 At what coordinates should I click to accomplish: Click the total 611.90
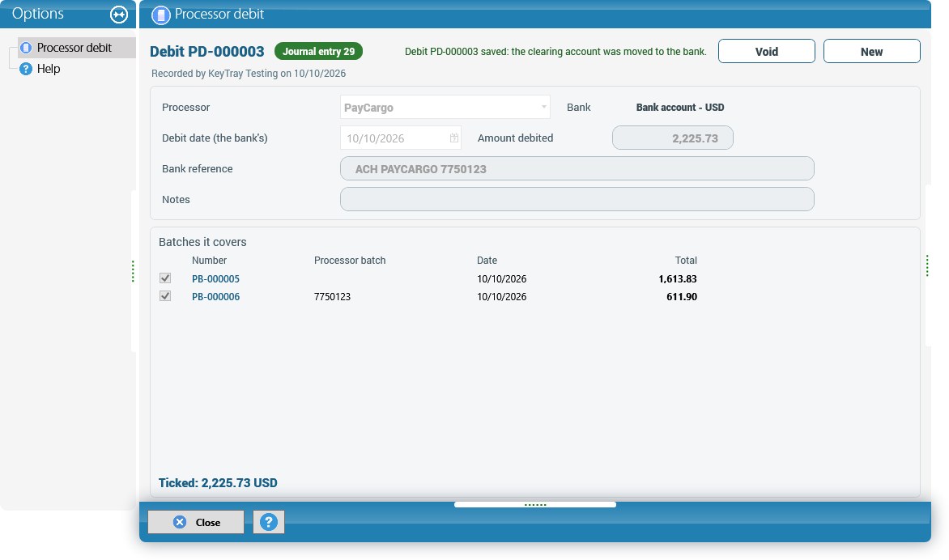point(682,297)
